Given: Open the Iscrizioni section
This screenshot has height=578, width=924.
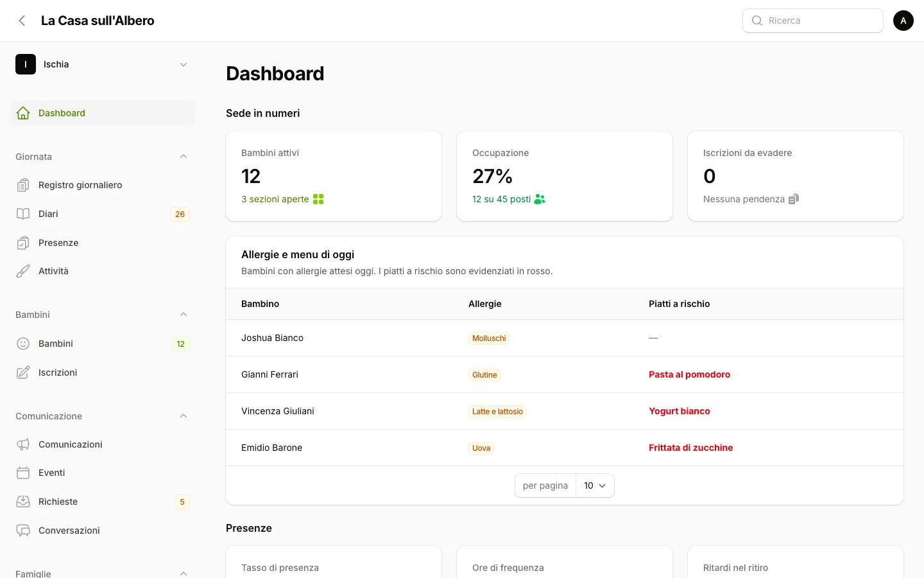Looking at the screenshot, I should 103,372.
